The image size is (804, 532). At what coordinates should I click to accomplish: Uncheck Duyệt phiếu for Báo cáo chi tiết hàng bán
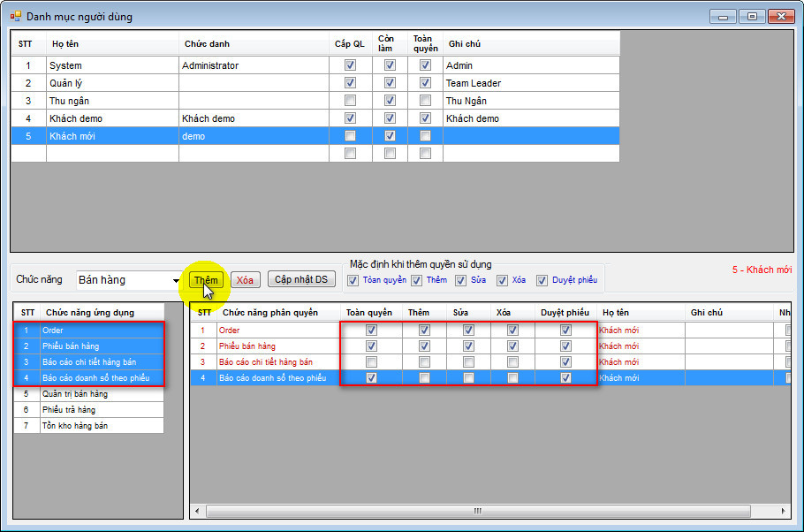[565, 361]
